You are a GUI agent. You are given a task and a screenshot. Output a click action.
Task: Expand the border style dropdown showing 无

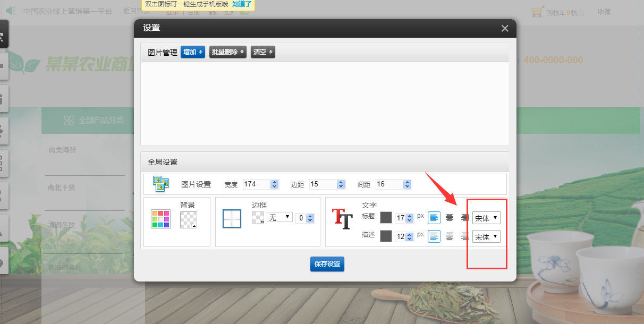click(279, 217)
